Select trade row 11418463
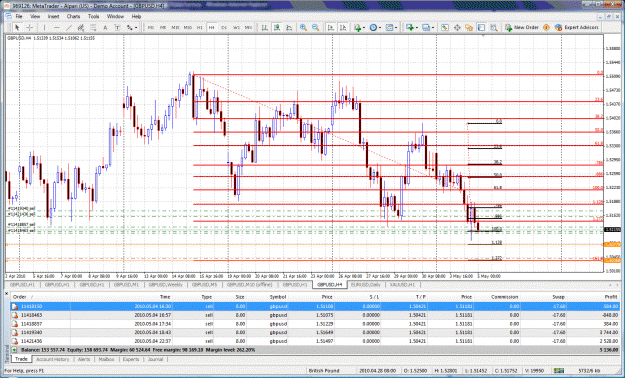The image size is (625, 378). (x=315, y=315)
